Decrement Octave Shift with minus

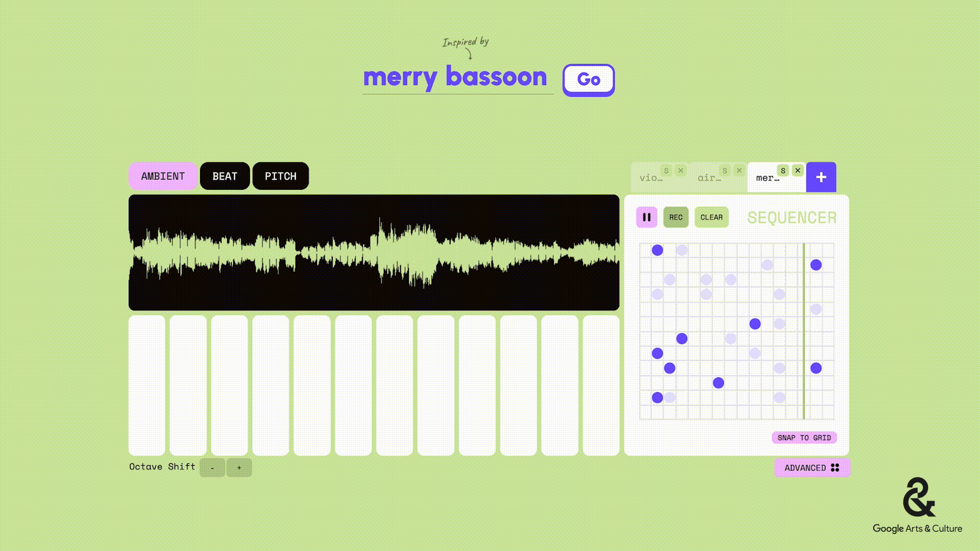pyautogui.click(x=212, y=467)
